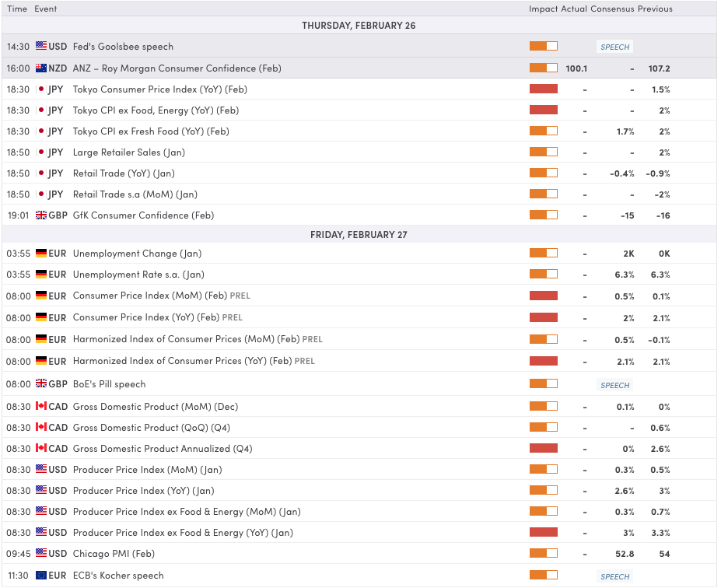This screenshot has width=721, height=588.
Task: Click the UK flag next to GfK Consumer Confidence
Action: click(x=43, y=215)
